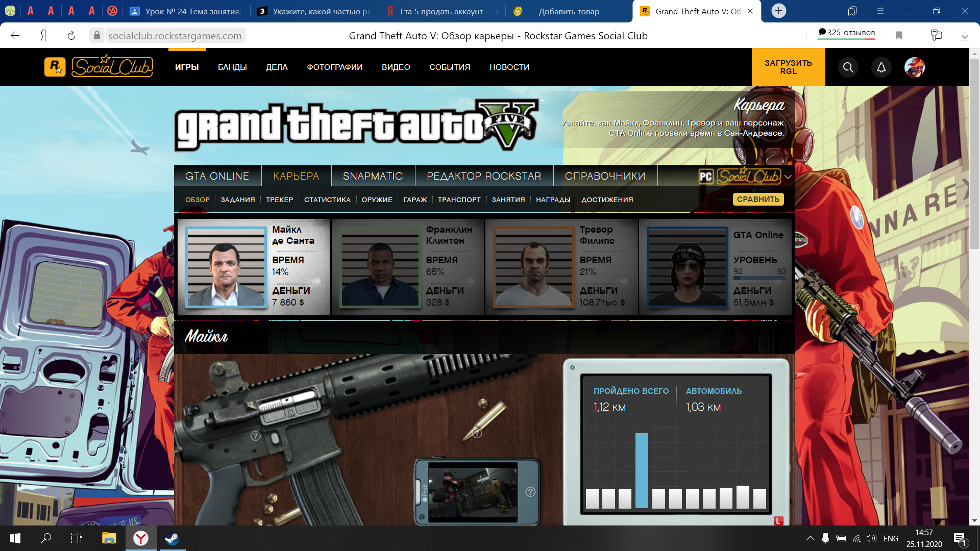Click the site security lock icon
Image resolution: width=980 pixels, height=551 pixels.
click(x=97, y=35)
